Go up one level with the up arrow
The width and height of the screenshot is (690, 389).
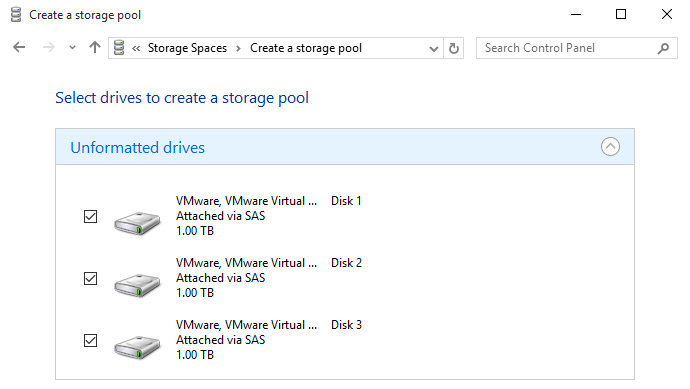tap(95, 48)
